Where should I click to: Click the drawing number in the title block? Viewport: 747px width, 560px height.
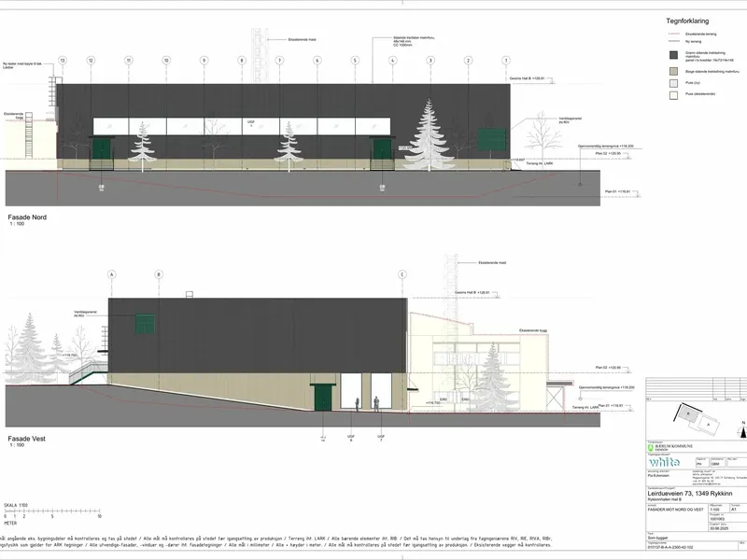coord(670,547)
